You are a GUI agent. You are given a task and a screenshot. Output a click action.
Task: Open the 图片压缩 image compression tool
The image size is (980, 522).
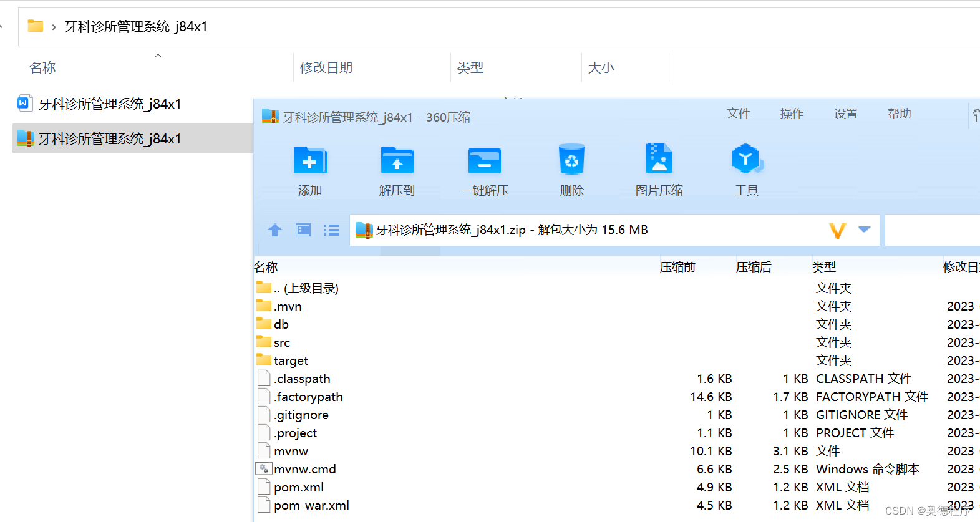click(659, 158)
